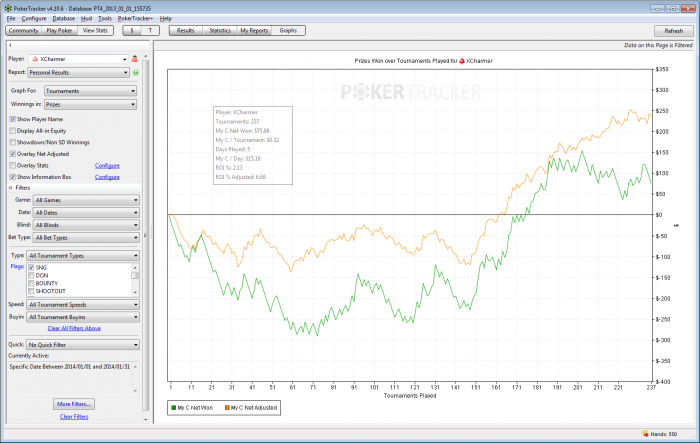Click Configure link beside Overlay Stats
Viewport: 700px width, 443px height.
pos(107,165)
